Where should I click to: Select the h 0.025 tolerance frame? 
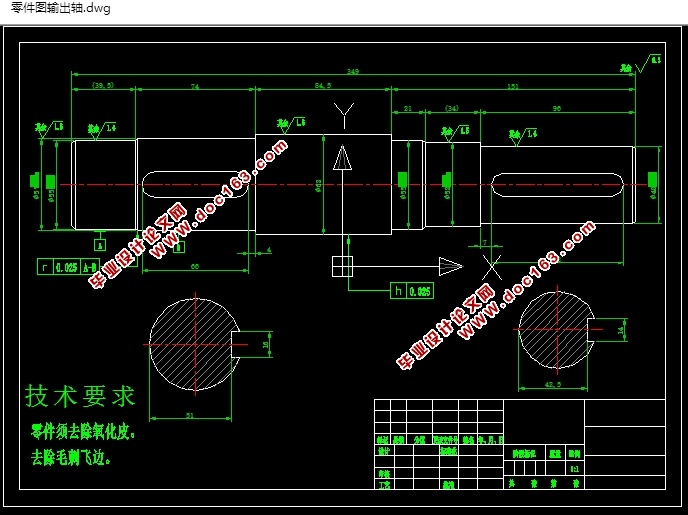pos(412,291)
